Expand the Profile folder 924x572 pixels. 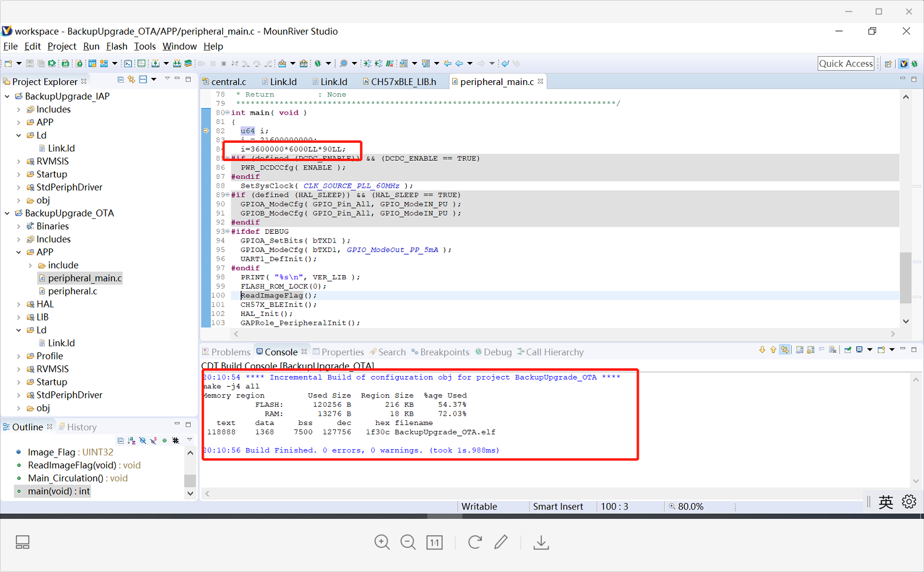pyautogui.click(x=19, y=356)
